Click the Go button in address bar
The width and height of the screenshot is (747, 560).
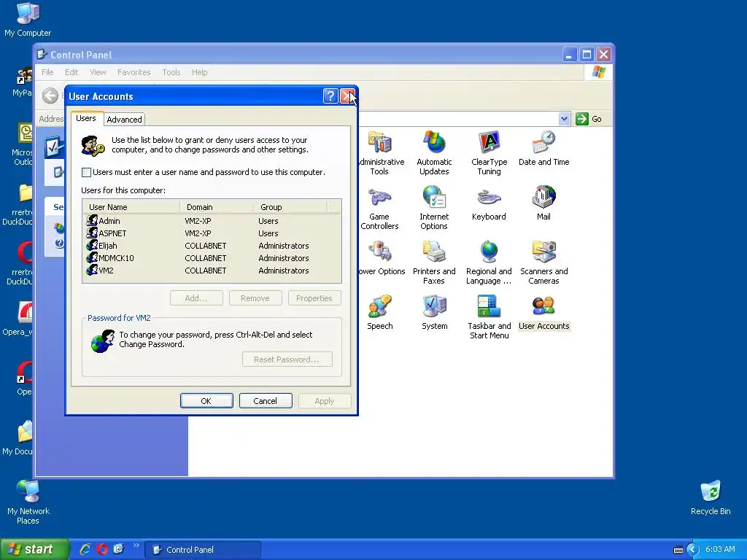coord(589,119)
